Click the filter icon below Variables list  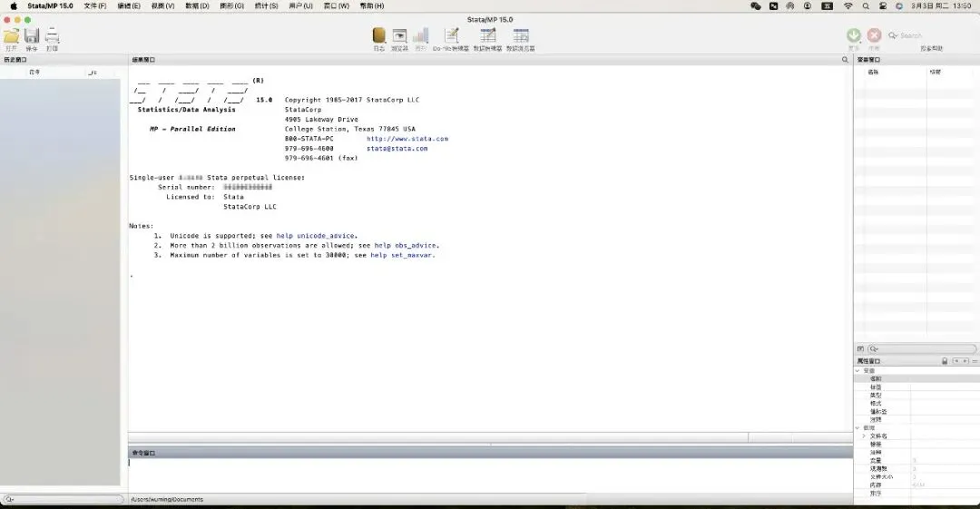(860, 349)
